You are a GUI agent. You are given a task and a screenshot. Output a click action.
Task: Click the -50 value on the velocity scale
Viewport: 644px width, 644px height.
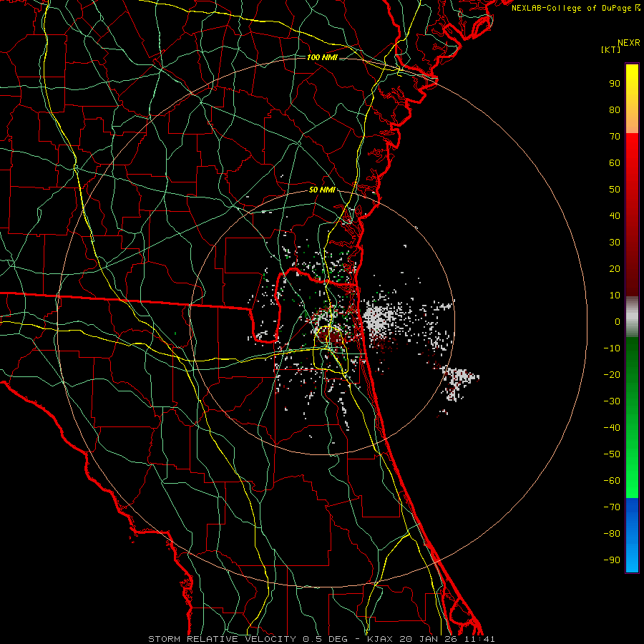pyautogui.click(x=612, y=454)
